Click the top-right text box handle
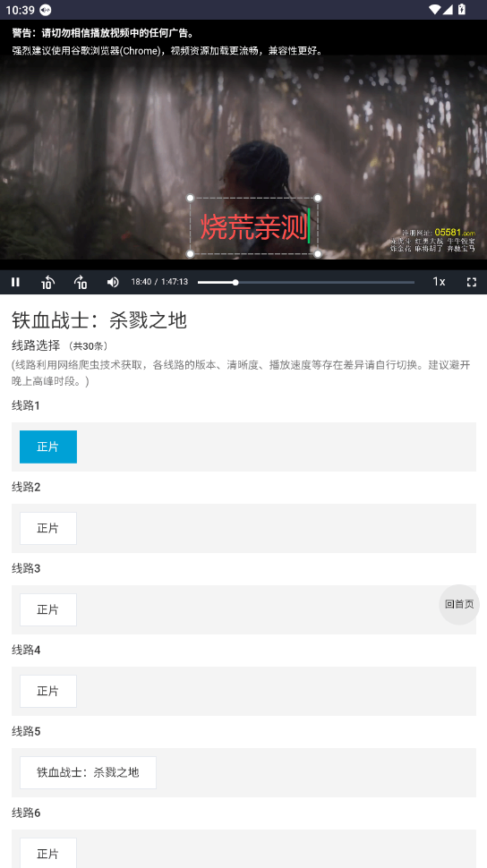Screen dimensions: 487x868 coord(318,198)
